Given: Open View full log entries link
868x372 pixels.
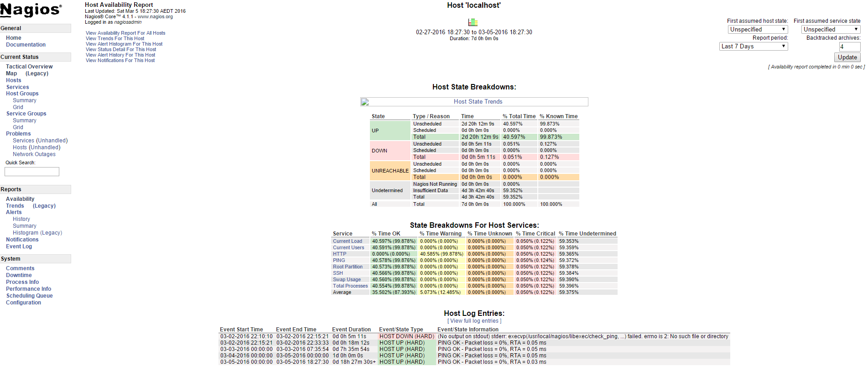Looking at the screenshot, I should pyautogui.click(x=474, y=321).
